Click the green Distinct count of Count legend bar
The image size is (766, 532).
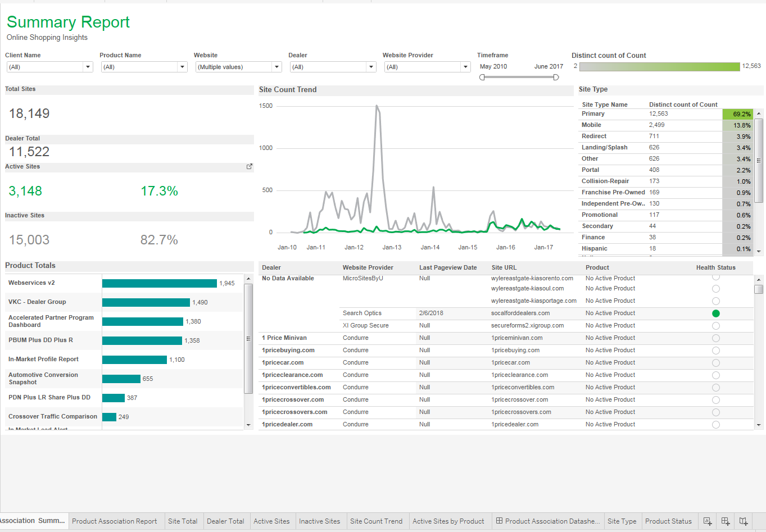660,66
